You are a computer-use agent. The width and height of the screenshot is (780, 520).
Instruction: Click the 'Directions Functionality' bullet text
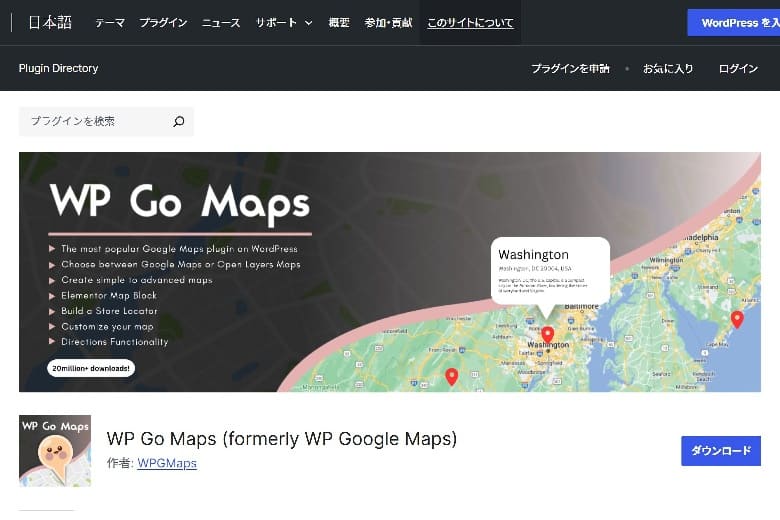point(114,342)
